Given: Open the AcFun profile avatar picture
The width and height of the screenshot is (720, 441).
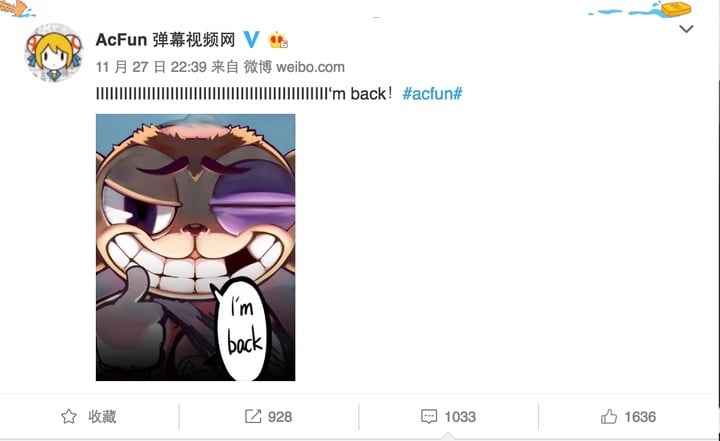Looking at the screenshot, I should pyautogui.click(x=54, y=53).
